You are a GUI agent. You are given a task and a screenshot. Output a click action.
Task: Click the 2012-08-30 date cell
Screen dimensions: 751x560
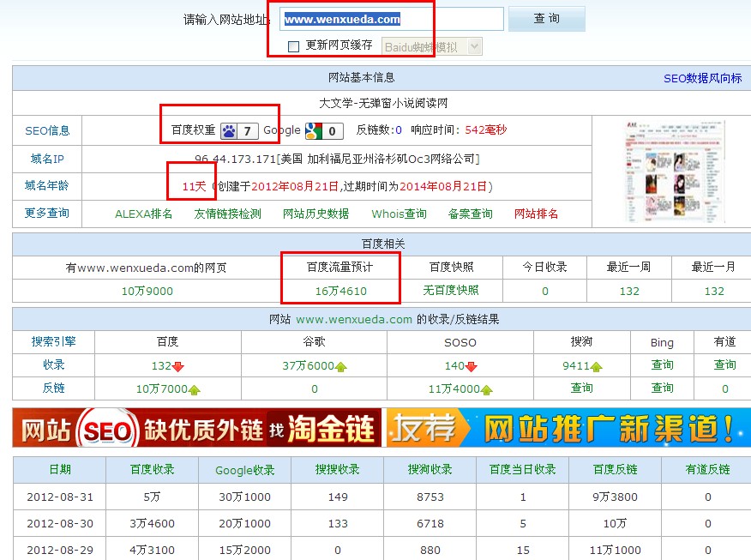click(x=60, y=524)
